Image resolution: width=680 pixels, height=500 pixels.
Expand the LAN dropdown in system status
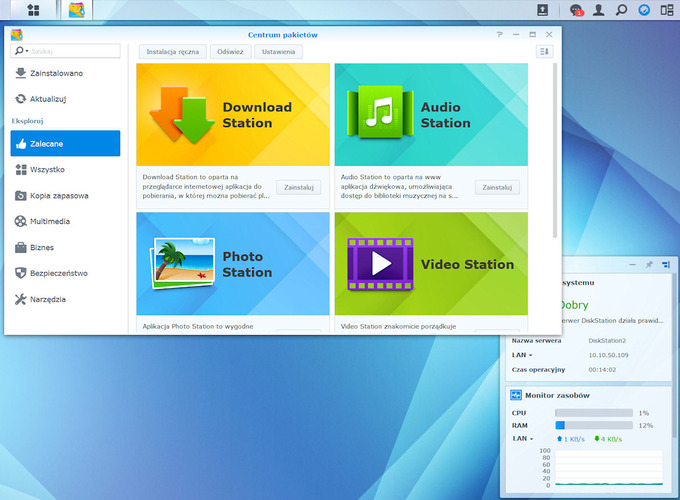pyautogui.click(x=522, y=355)
